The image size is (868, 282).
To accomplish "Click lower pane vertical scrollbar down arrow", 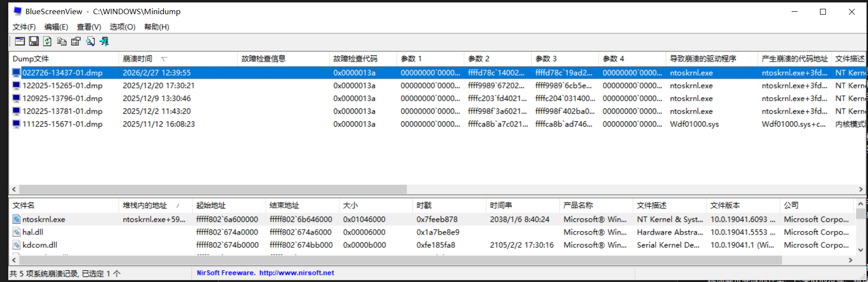I will (x=861, y=250).
